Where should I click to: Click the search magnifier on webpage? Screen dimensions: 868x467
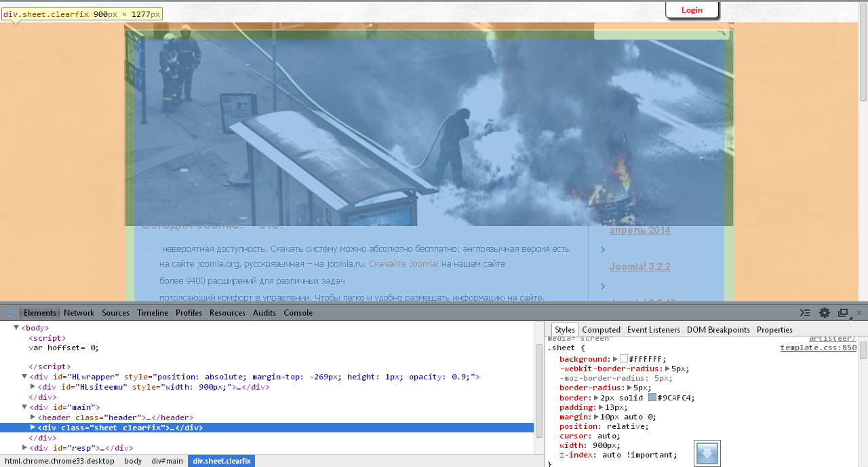tap(721, 31)
